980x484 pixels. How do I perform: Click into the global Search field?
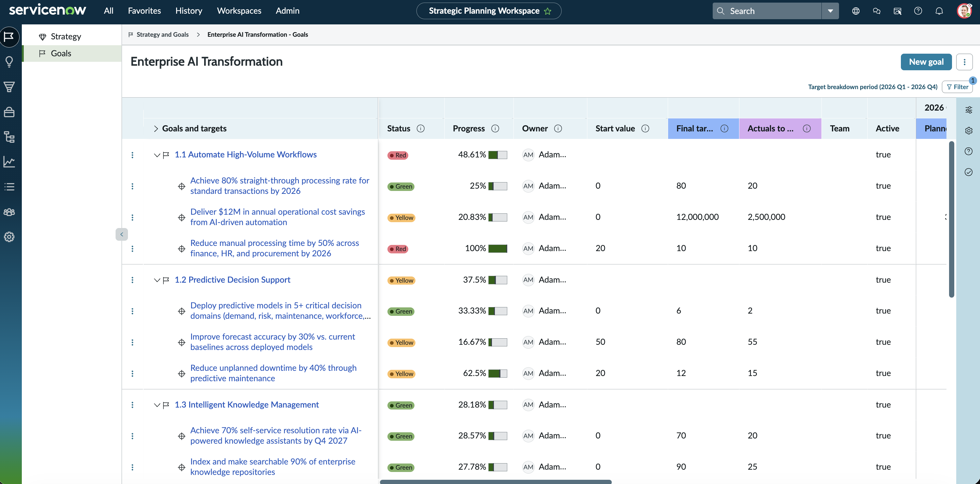(x=766, y=11)
